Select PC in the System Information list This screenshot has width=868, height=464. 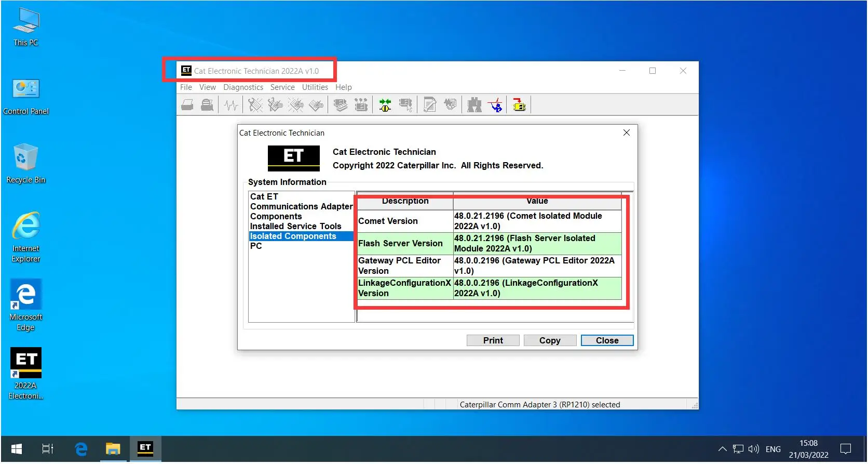256,246
